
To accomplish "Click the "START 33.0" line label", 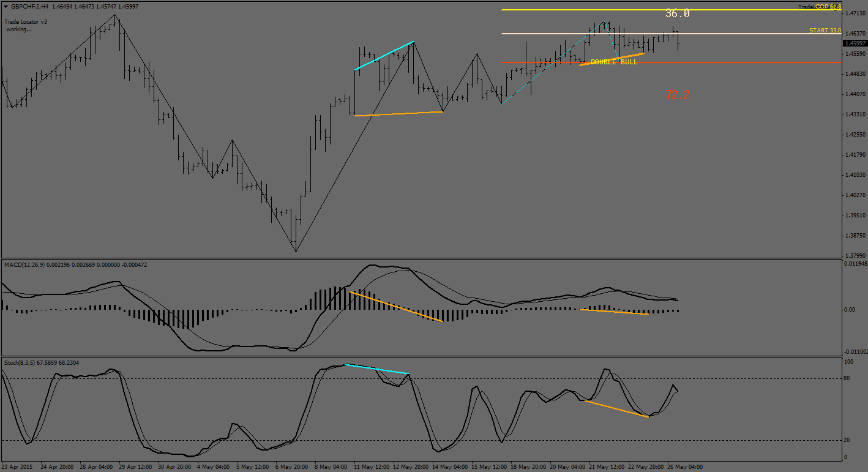I will (x=825, y=30).
